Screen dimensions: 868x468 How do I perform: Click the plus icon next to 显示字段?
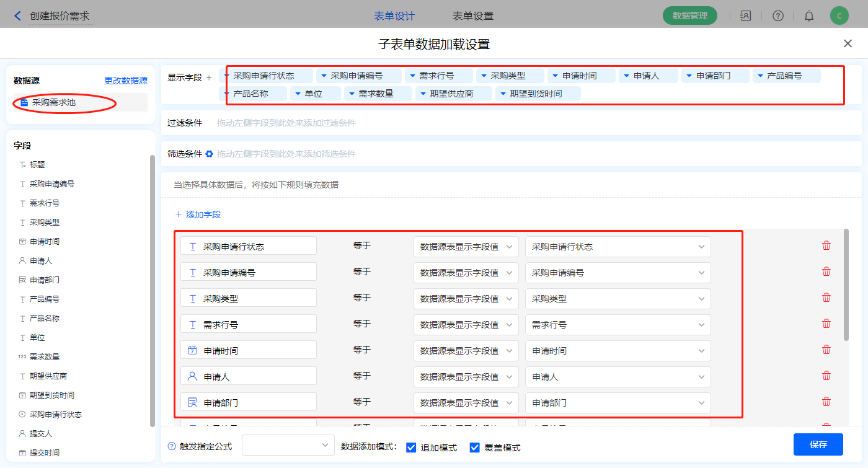click(209, 77)
